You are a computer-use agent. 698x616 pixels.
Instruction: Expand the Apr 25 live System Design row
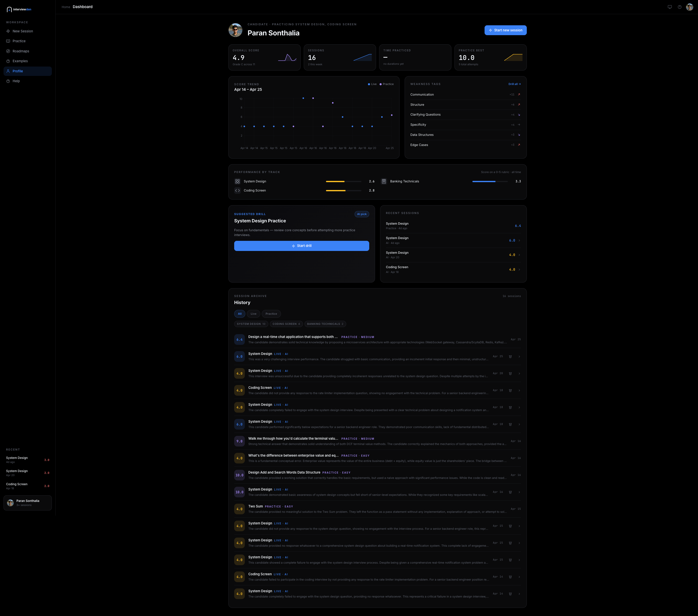[x=519, y=356]
